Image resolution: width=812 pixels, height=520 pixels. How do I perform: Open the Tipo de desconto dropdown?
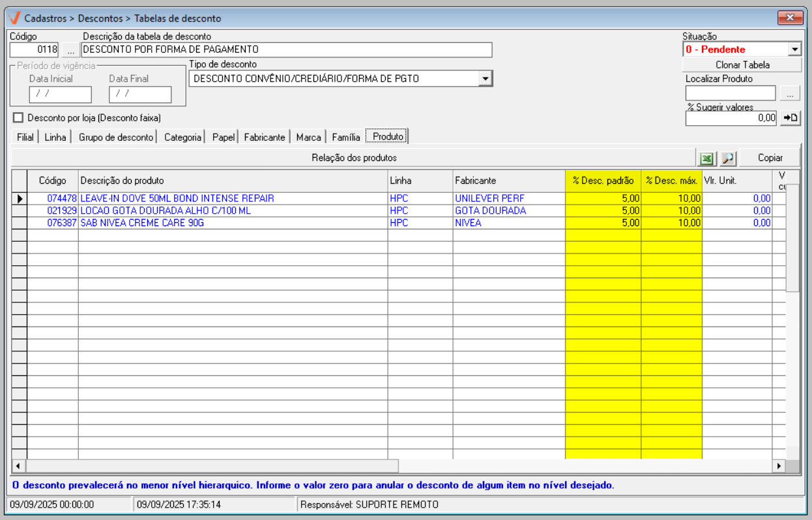coord(485,79)
